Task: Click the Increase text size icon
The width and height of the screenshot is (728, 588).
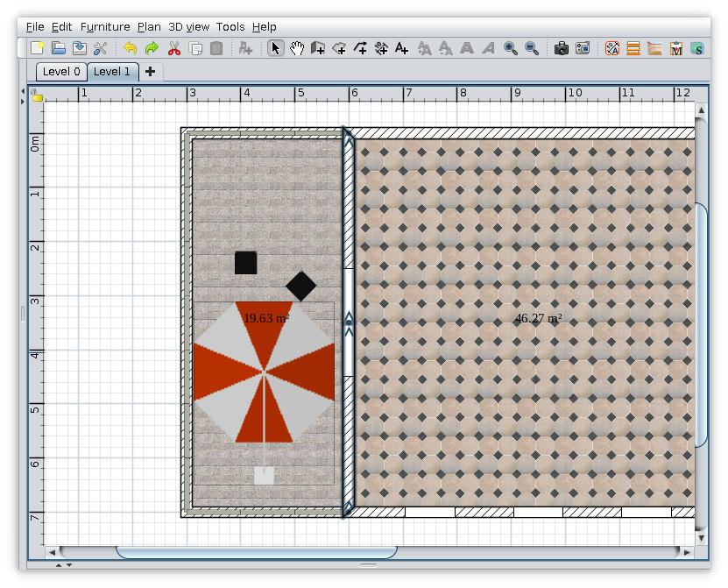Action: [424, 48]
